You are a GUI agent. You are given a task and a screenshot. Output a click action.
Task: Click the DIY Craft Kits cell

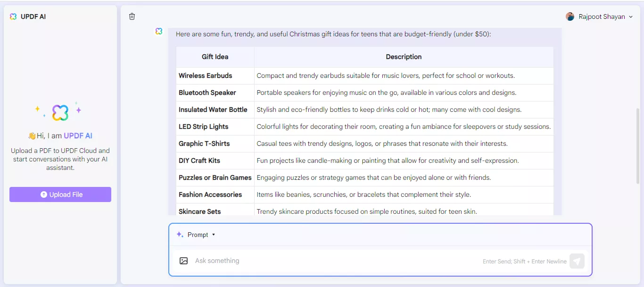tap(199, 160)
